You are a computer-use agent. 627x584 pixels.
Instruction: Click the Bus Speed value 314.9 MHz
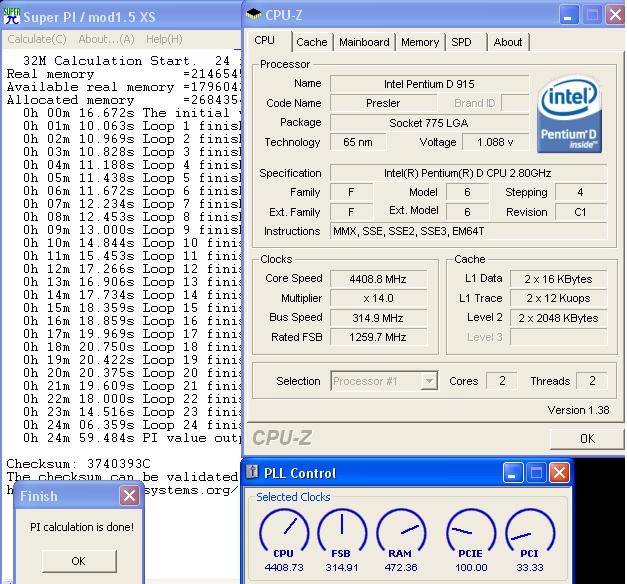coord(378,318)
